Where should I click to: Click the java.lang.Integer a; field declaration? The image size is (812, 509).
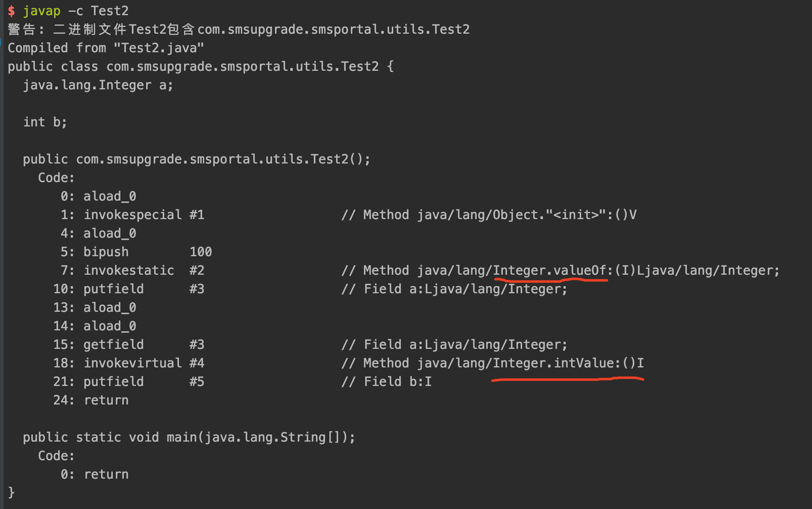98,85
